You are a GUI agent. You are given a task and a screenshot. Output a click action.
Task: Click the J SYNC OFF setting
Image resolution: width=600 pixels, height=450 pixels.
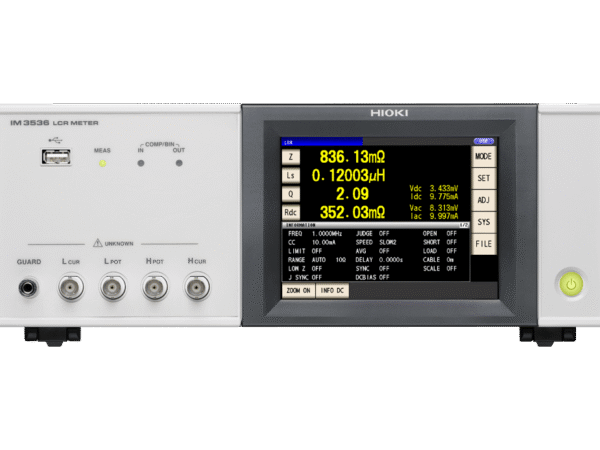(x=305, y=277)
